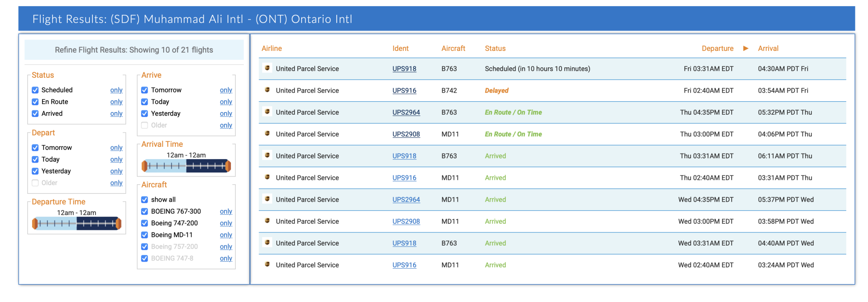Click 'only' link next to En Route
Image resolution: width=868 pixels, height=302 pixels.
[116, 102]
